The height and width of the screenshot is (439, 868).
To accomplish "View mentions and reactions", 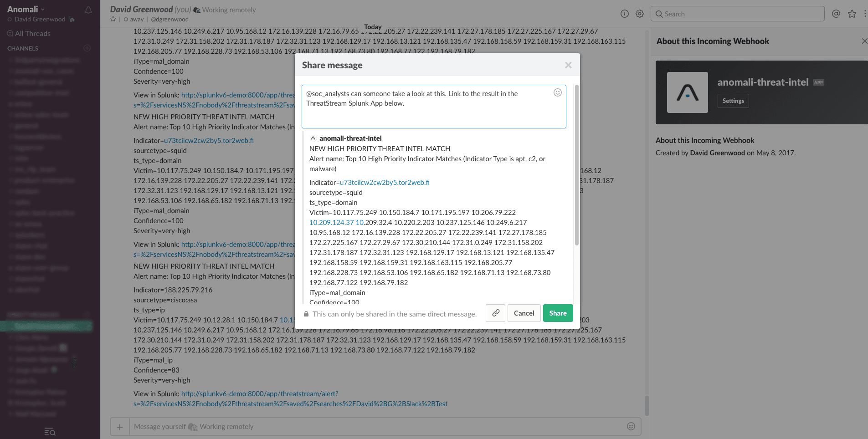I will (x=835, y=14).
